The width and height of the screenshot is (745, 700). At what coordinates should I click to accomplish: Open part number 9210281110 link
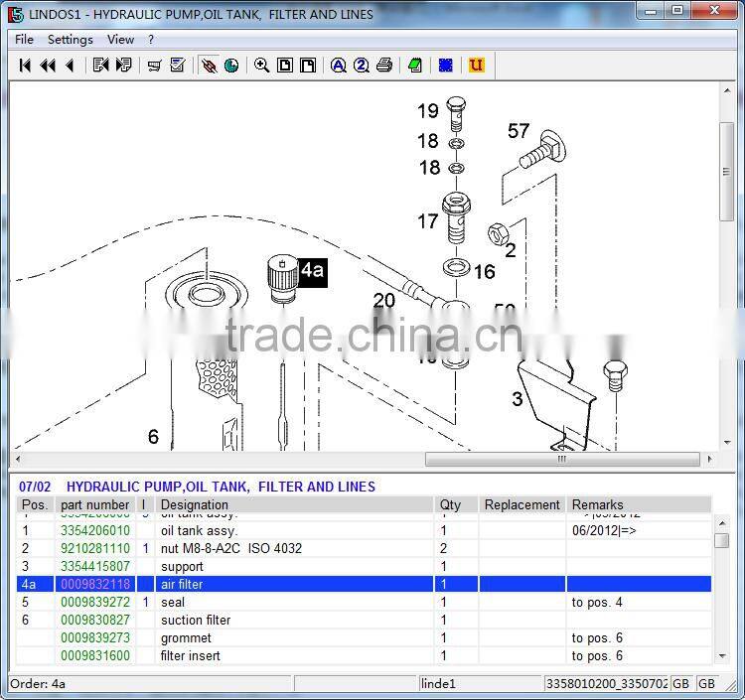pyautogui.click(x=95, y=548)
